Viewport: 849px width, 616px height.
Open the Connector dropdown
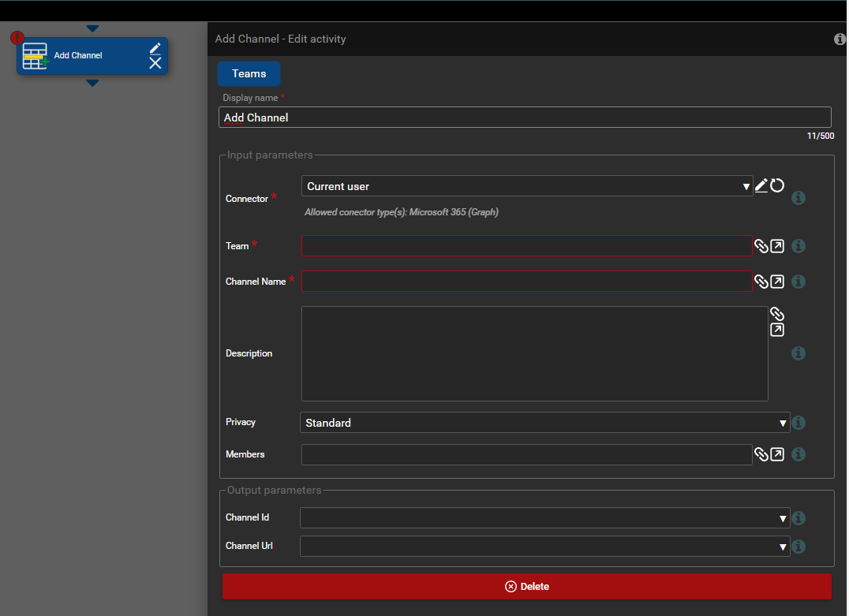tap(527, 186)
